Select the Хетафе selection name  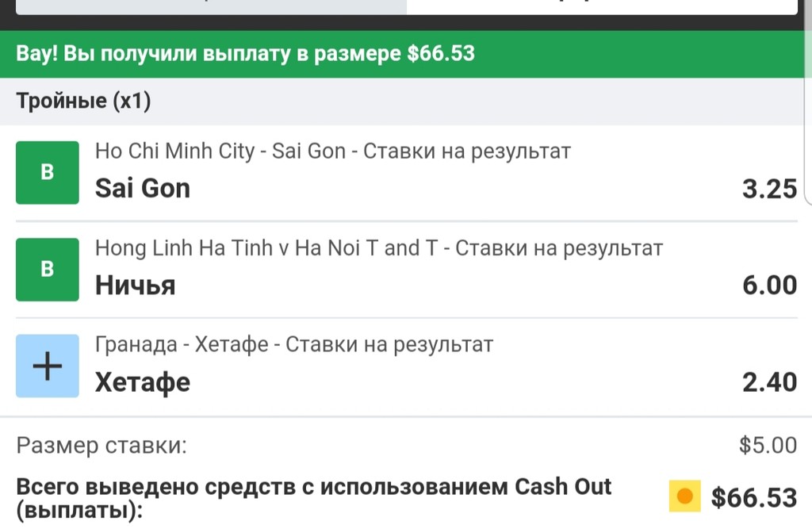click(143, 383)
